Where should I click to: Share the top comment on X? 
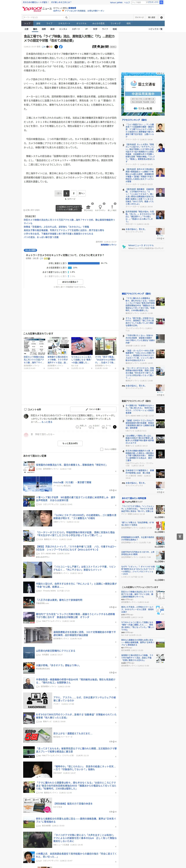coord(115,427)
